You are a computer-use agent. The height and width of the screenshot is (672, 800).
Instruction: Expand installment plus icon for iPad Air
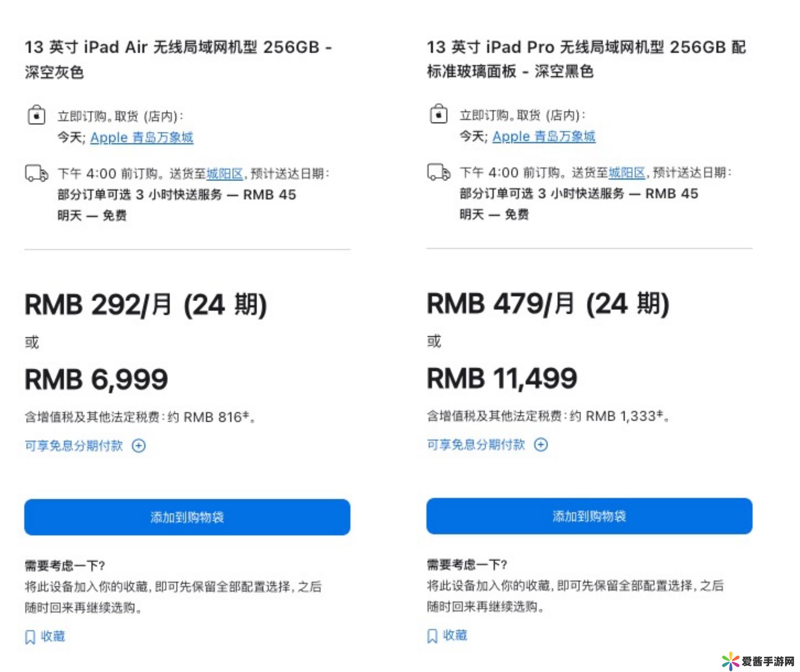(139, 446)
